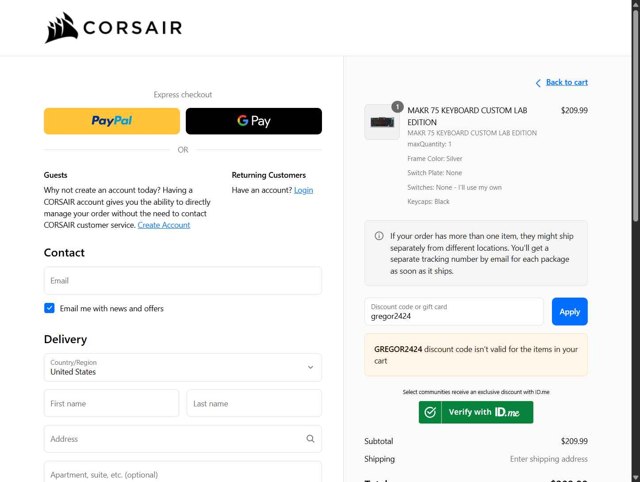This screenshot has height=482, width=640.
Task: Click the scrollbar down arrow
Action: [x=636, y=477]
